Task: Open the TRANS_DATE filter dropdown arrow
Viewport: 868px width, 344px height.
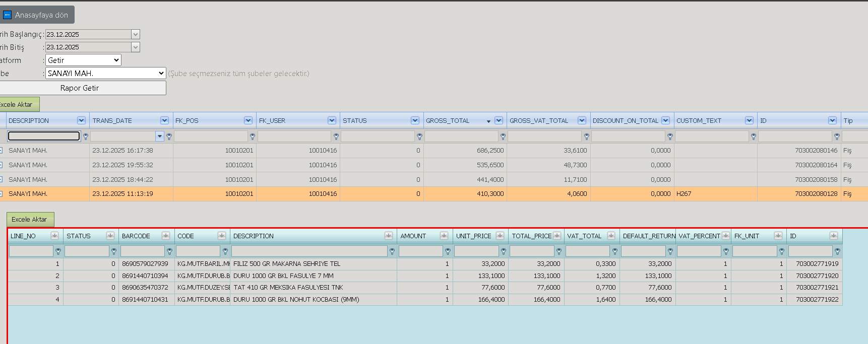Action: [x=160, y=136]
